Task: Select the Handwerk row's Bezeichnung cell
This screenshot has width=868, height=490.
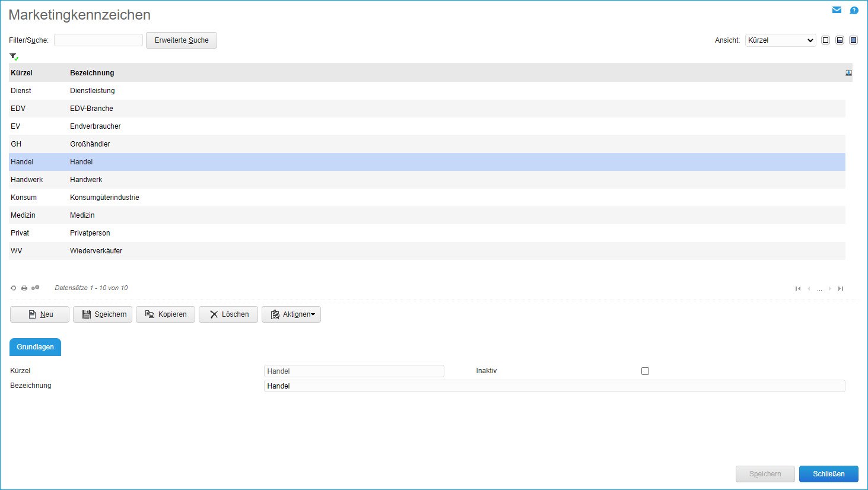Action: (86, 180)
